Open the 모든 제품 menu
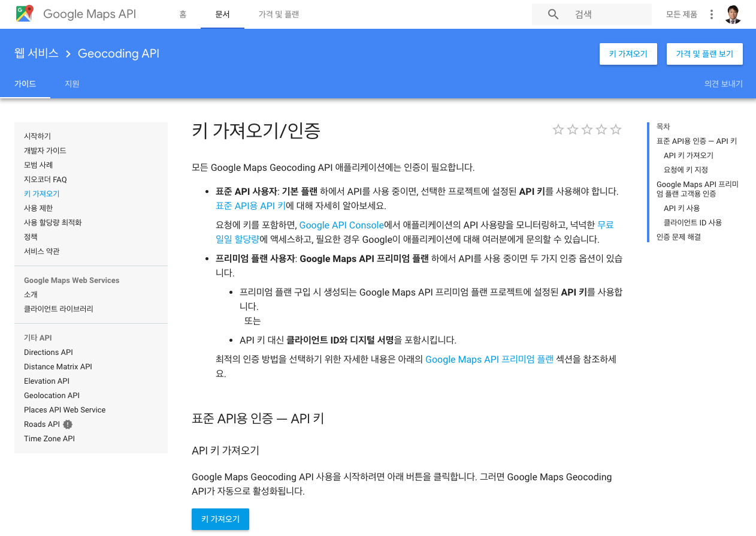756x536 pixels. click(x=682, y=14)
